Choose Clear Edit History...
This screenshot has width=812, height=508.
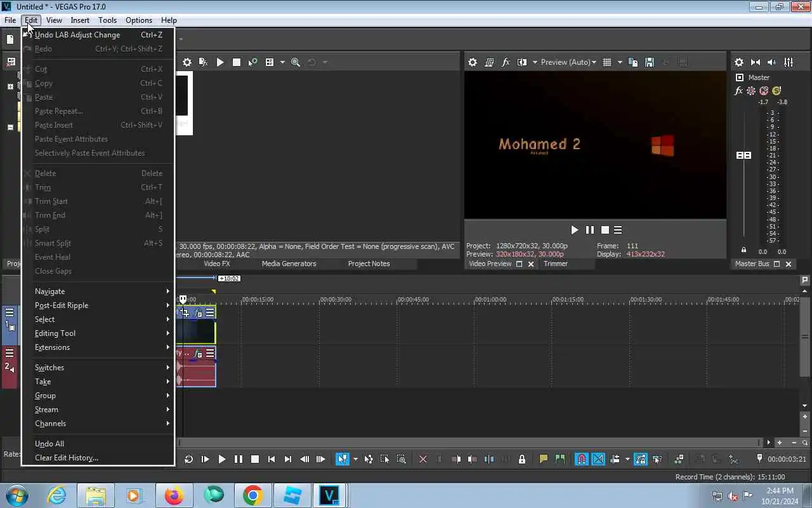coord(98,458)
